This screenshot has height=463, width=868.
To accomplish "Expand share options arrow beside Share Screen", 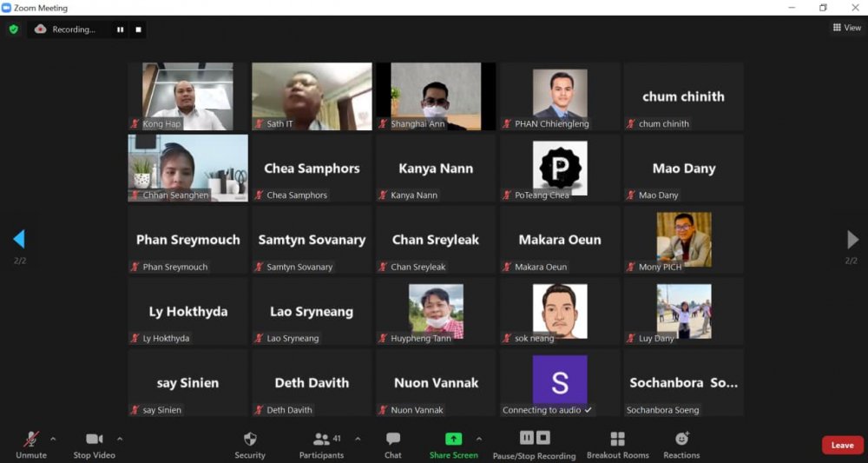I will click(479, 439).
